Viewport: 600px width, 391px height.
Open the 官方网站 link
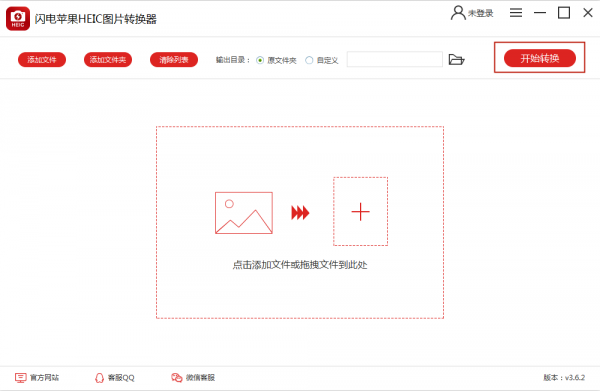click(44, 378)
